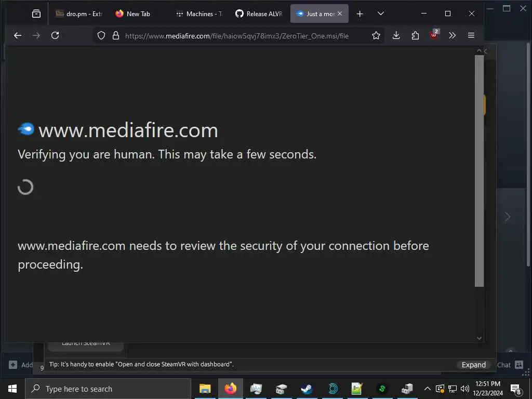
Task: Switch to the New Tab tab
Action: click(x=137, y=14)
